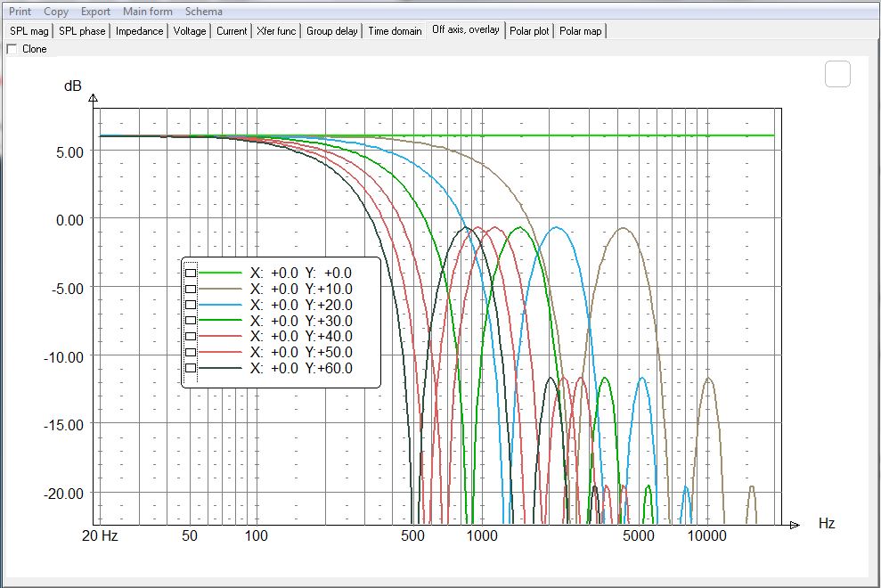
Task: Switch to the SPL phase tab
Action: tap(83, 31)
